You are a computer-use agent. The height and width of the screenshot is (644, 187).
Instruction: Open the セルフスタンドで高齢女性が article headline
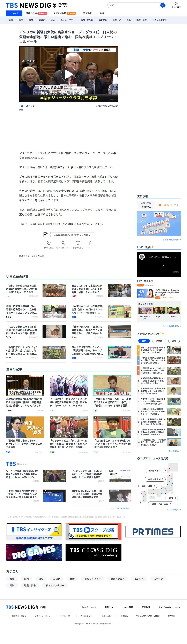pyautogui.click(x=87, y=289)
